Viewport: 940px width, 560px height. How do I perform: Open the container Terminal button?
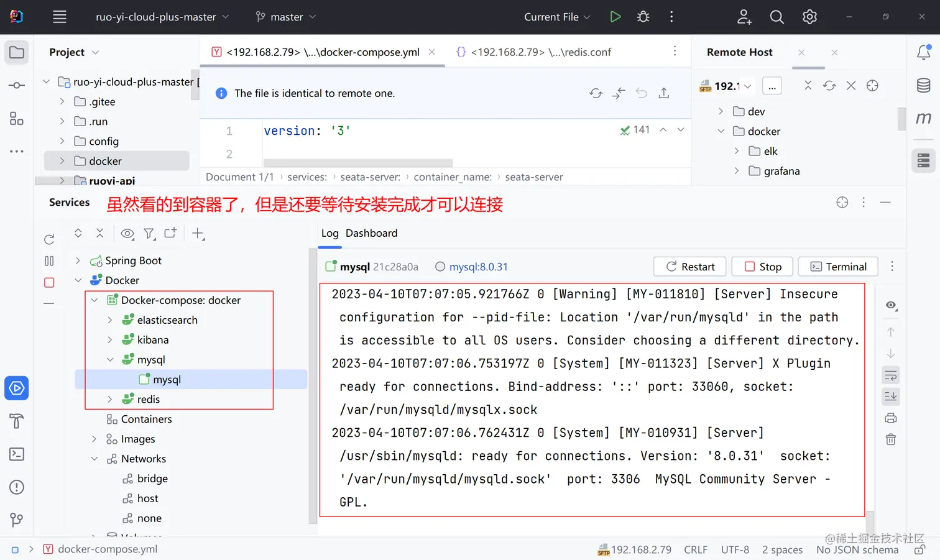click(x=838, y=267)
